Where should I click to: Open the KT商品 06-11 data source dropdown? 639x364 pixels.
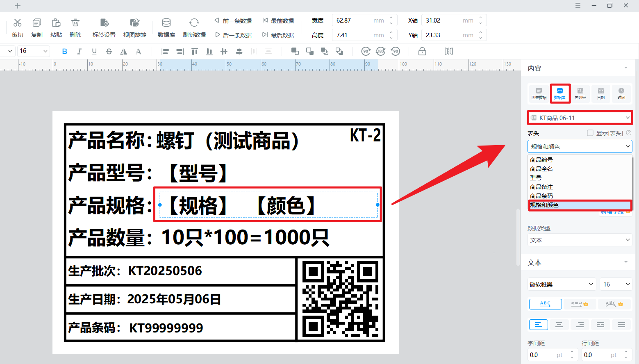(580, 118)
